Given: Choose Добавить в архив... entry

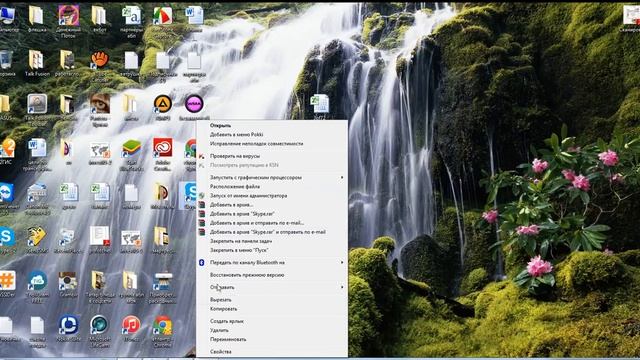Looking at the screenshot, I should pos(231,204).
